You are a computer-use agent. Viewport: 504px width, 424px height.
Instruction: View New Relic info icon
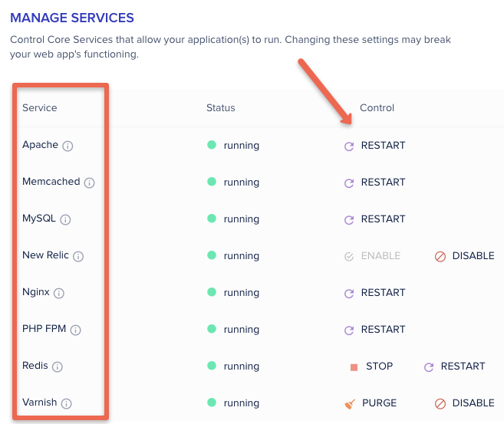(x=78, y=256)
